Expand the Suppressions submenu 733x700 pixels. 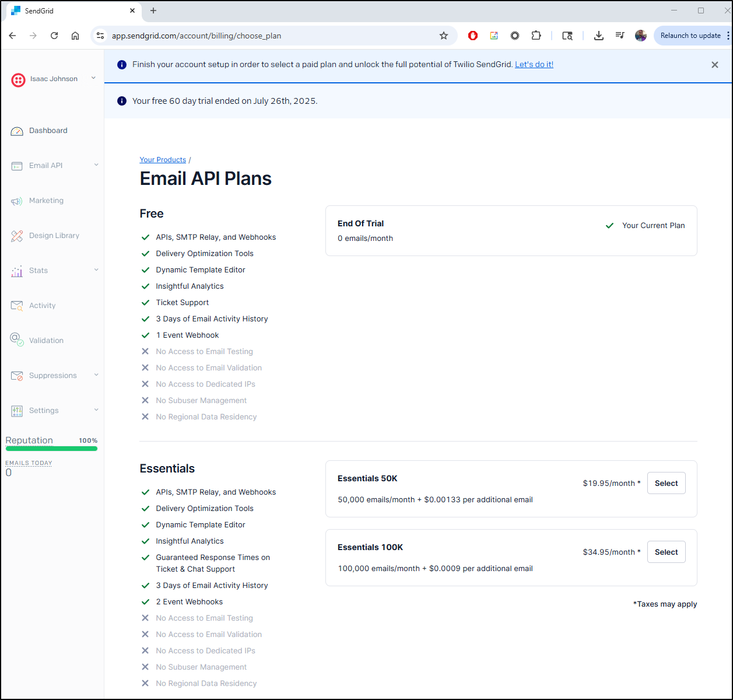(96, 375)
